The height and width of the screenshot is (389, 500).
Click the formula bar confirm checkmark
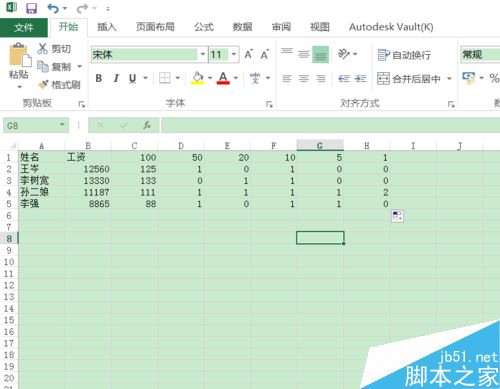pyautogui.click(x=124, y=125)
